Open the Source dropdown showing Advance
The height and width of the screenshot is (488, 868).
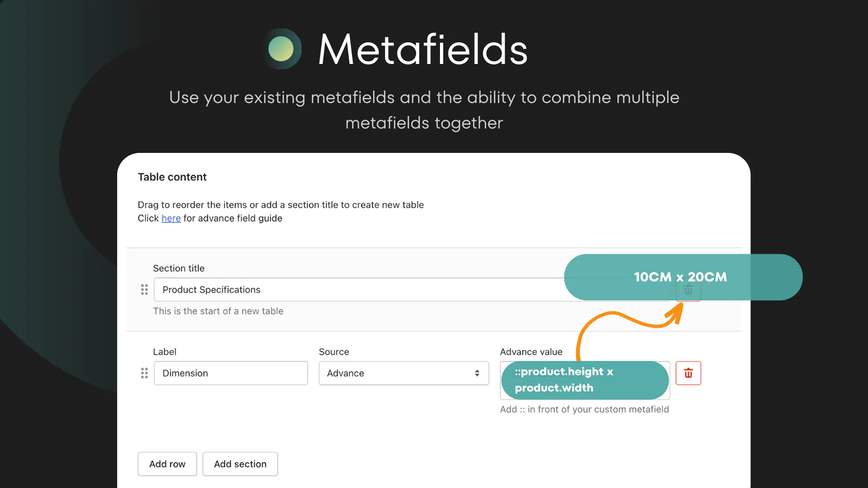404,373
